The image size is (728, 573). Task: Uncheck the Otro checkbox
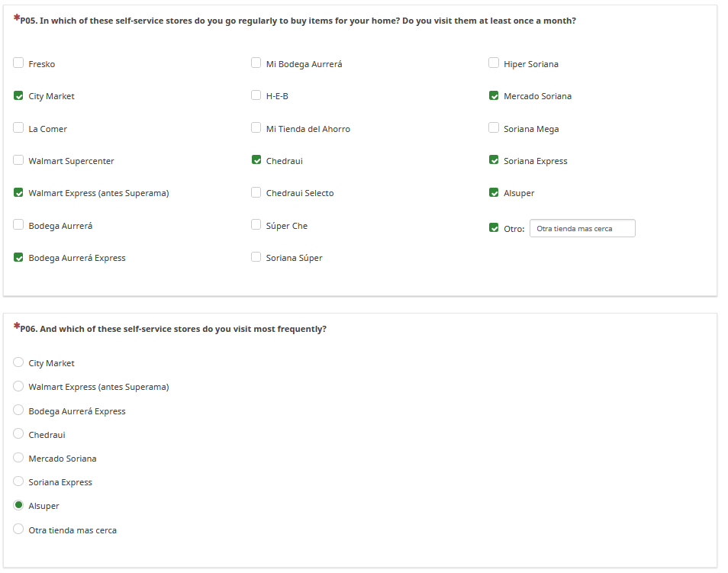(494, 227)
